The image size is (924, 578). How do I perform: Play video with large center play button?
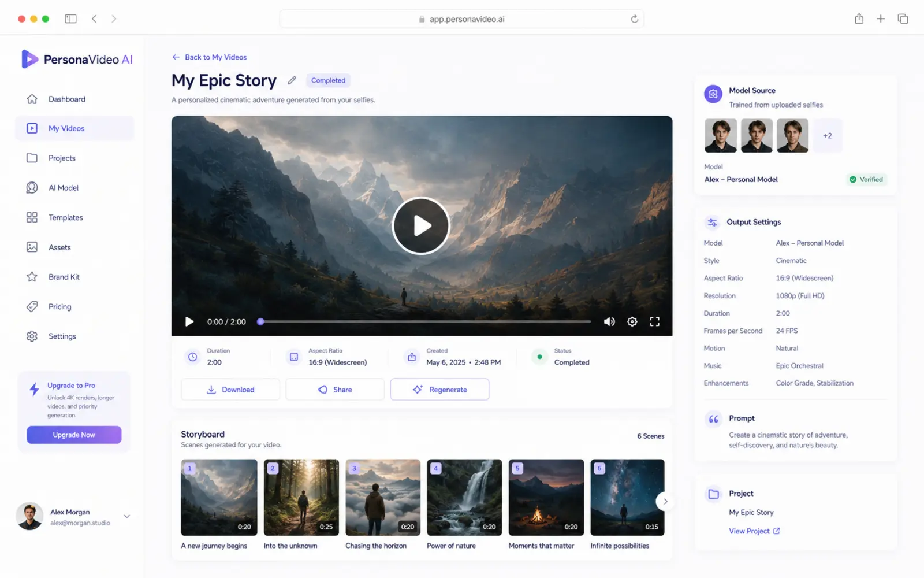[x=421, y=226]
